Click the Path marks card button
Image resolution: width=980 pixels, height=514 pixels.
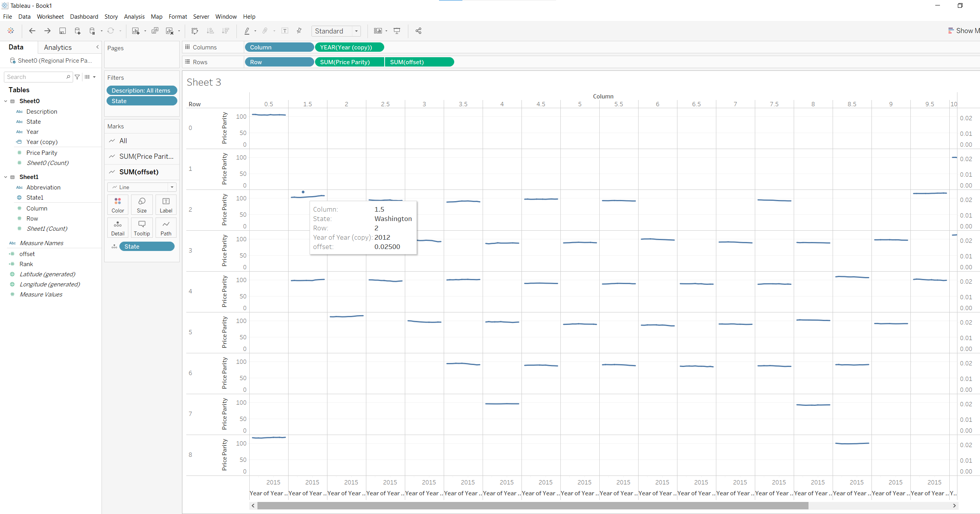[x=166, y=228]
